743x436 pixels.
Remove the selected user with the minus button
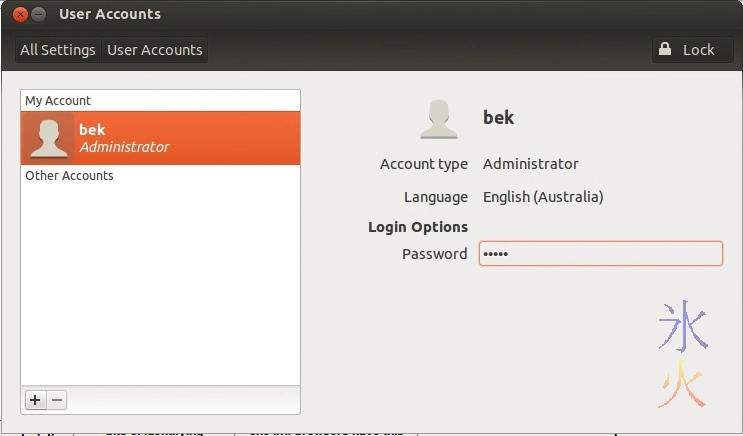coord(57,400)
